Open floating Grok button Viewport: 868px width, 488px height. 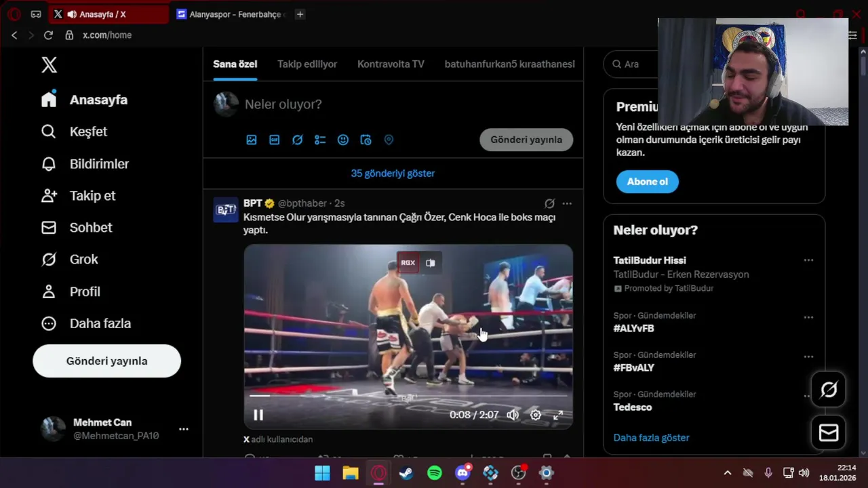click(829, 390)
